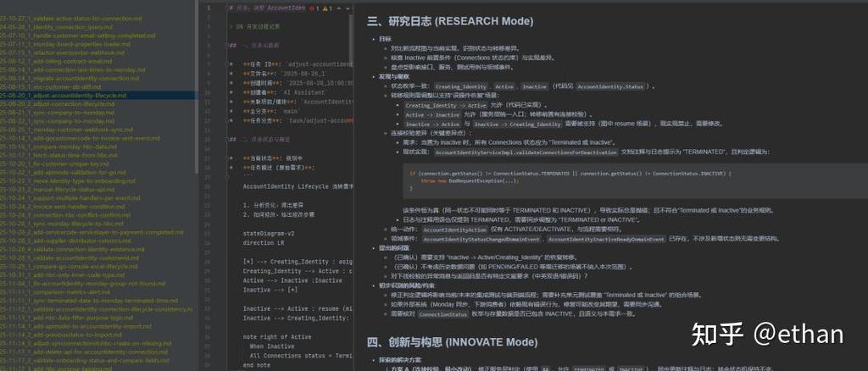Click the 'throw new BadRequestException' code line
The image size is (868, 371).
[470, 180]
